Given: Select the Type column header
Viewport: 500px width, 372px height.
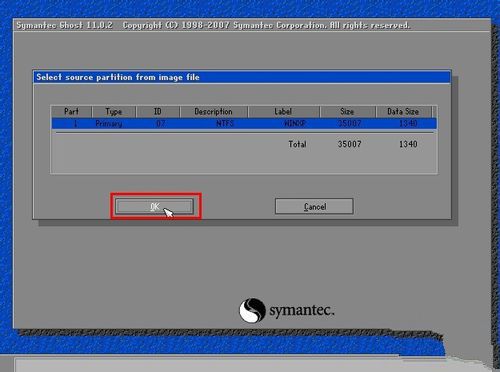Looking at the screenshot, I should (x=114, y=112).
